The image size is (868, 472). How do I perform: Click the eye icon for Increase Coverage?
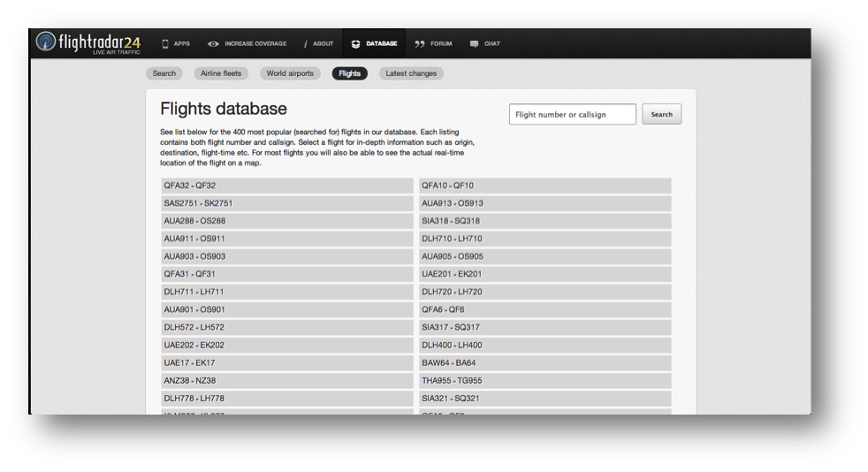pyautogui.click(x=213, y=43)
